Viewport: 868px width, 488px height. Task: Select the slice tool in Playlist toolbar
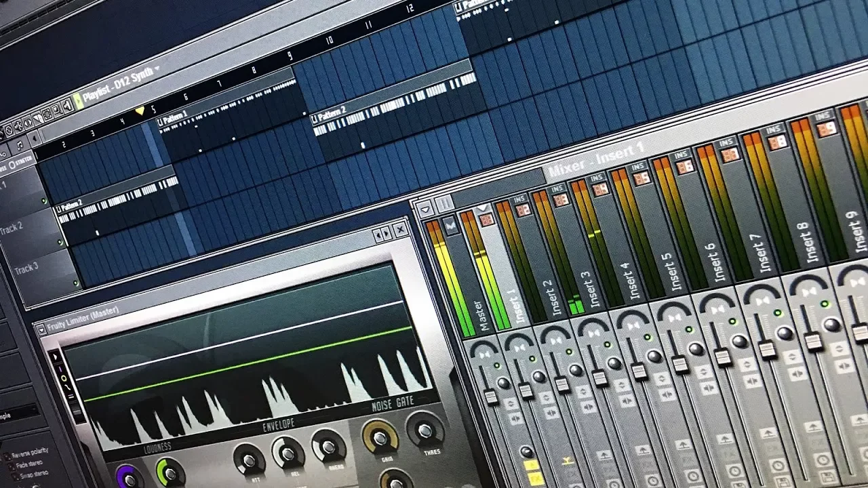[38, 119]
